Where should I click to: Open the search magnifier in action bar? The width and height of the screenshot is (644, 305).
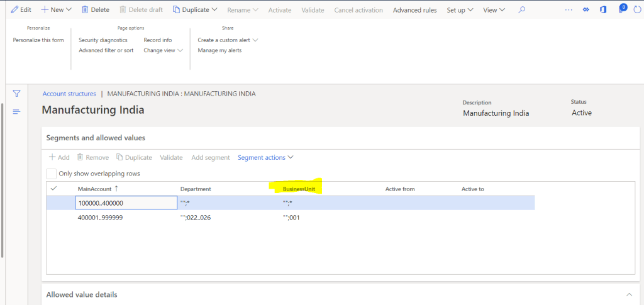tap(521, 10)
